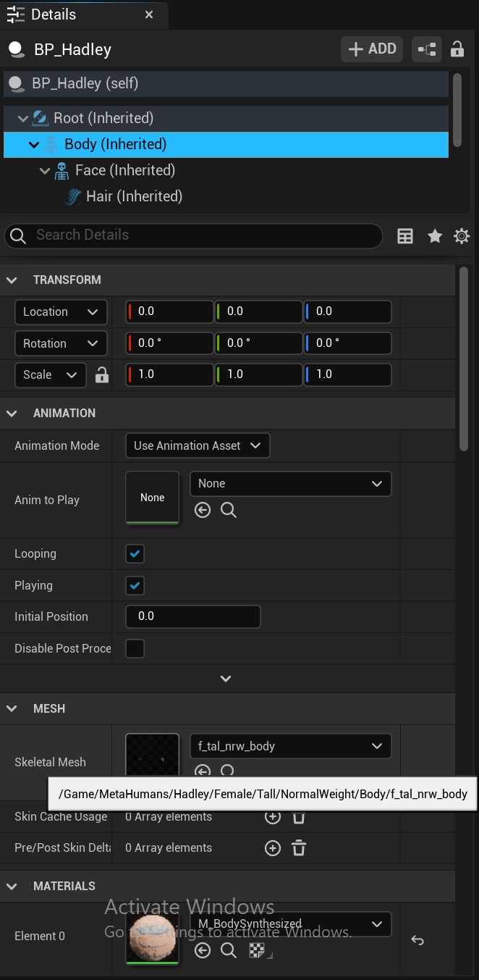Viewport: 479px width, 980px height.
Task: Browse to Anim to Play asset
Action: (x=229, y=511)
